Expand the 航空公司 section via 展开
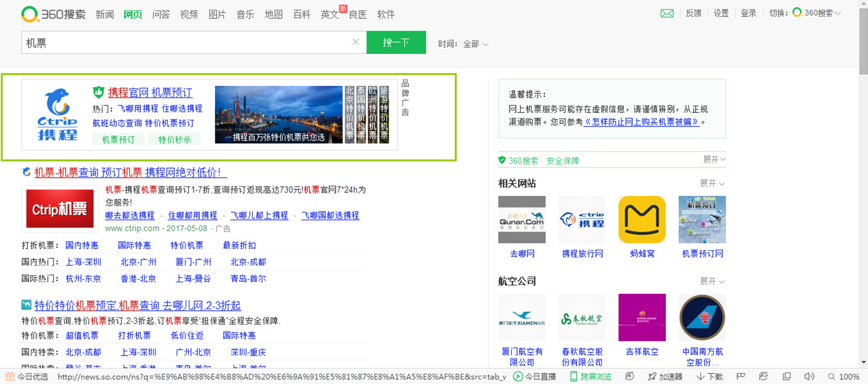The image size is (868, 384). (712, 281)
